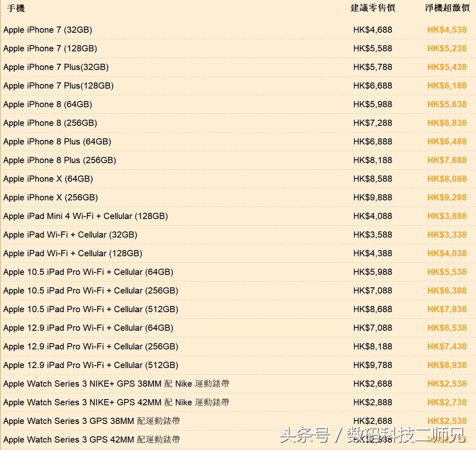
Task: Click Apple iPhone 7 Plus(128GB) text
Action: [x=58, y=86]
